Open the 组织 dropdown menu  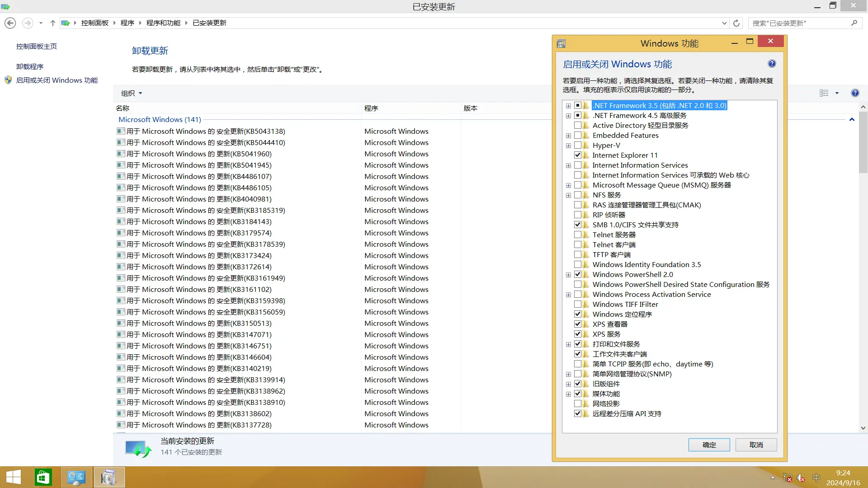click(132, 93)
